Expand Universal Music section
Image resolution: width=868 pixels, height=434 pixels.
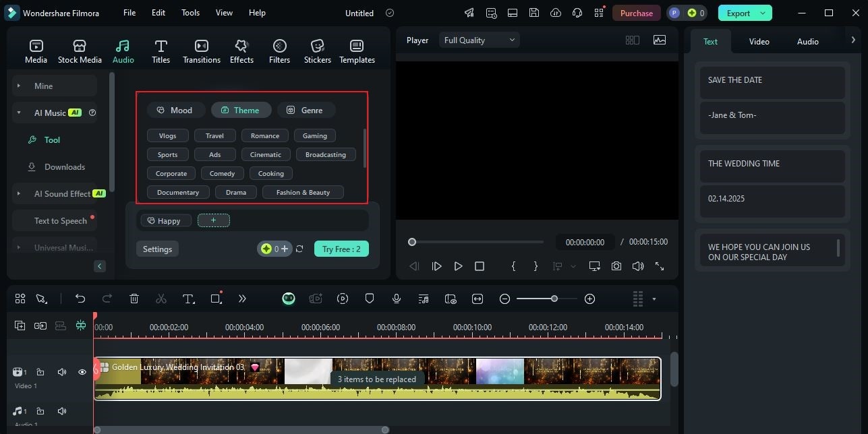(x=18, y=247)
